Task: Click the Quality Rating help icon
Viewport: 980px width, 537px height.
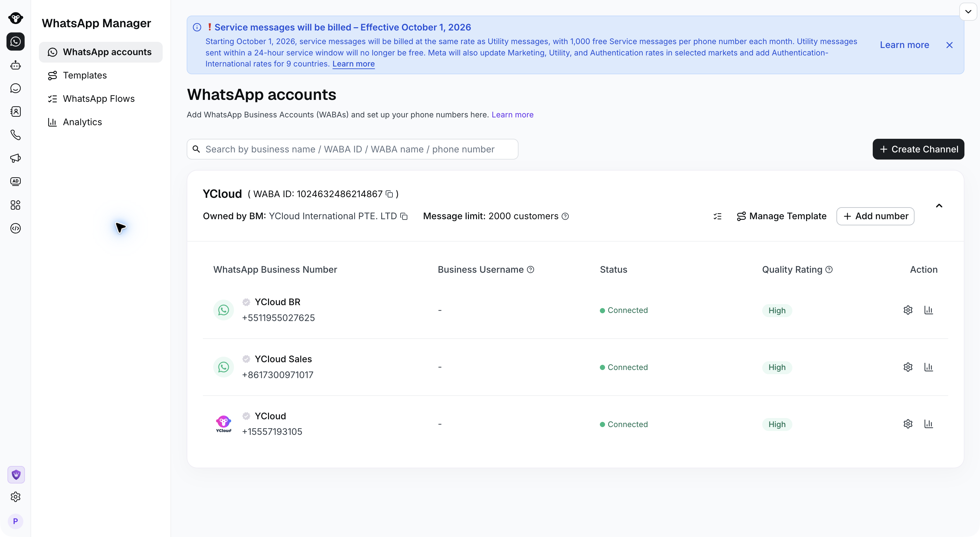Action: (x=829, y=269)
